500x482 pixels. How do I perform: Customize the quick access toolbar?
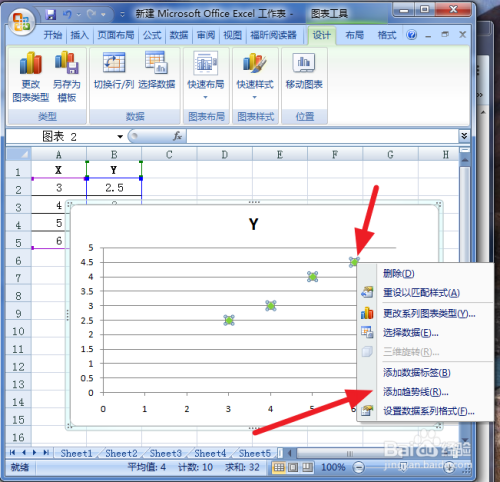tap(122, 15)
